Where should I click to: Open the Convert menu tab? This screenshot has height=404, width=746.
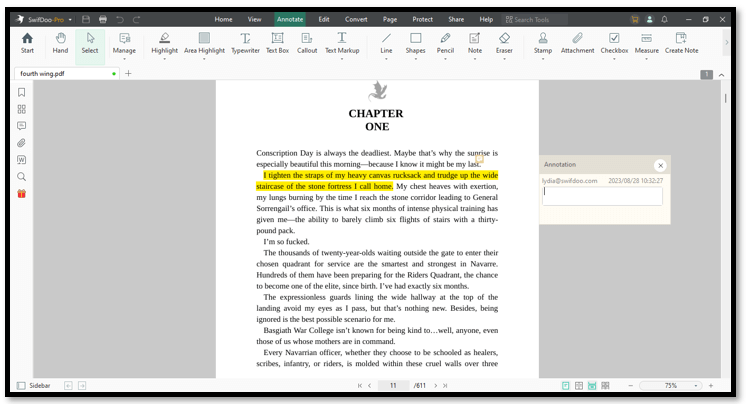coord(356,19)
